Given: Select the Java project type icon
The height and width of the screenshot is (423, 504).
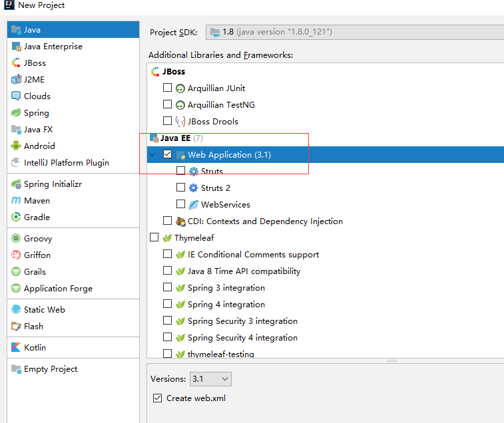Looking at the screenshot, I should tap(16, 29).
